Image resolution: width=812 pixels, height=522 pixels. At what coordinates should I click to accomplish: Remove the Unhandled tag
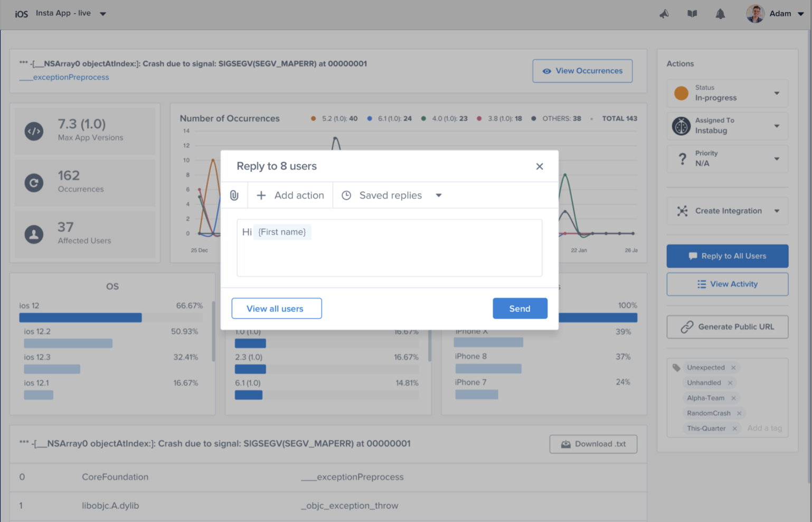(730, 383)
